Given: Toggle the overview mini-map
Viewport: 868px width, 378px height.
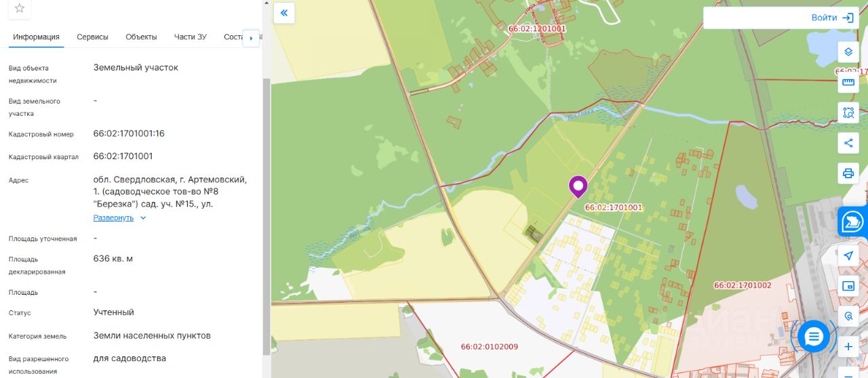Looking at the screenshot, I should click(x=848, y=286).
